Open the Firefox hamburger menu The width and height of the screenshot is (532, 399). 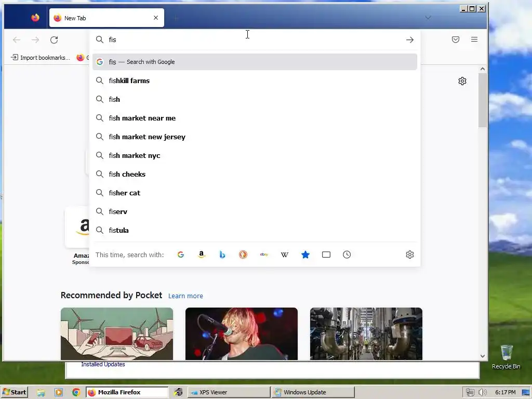click(x=474, y=39)
